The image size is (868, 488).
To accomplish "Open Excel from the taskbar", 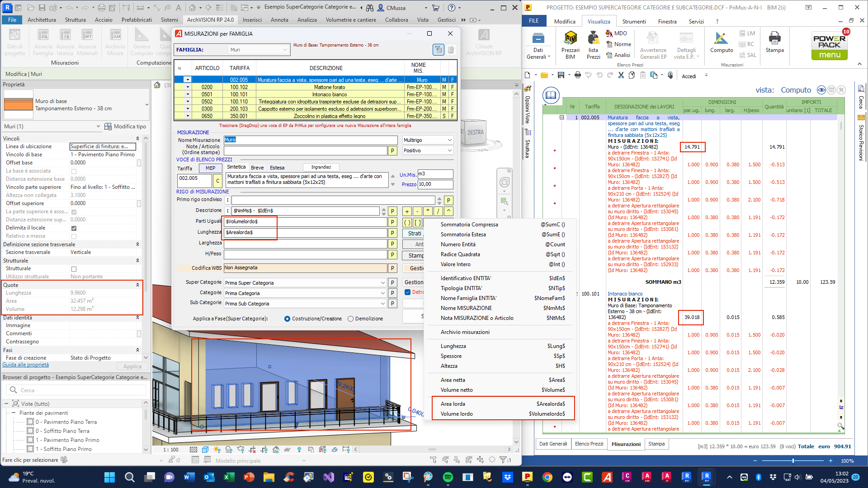I will (x=229, y=477).
